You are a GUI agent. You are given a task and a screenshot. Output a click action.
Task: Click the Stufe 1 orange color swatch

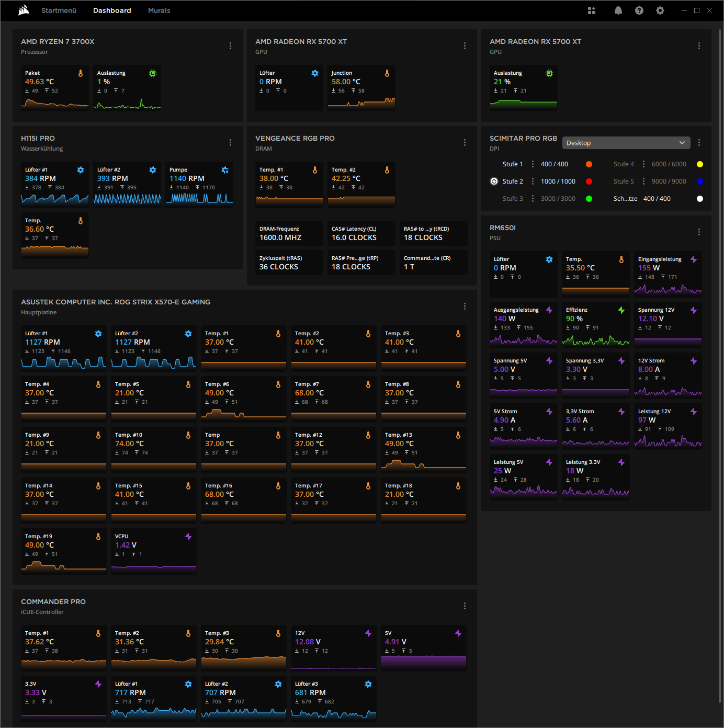point(589,164)
